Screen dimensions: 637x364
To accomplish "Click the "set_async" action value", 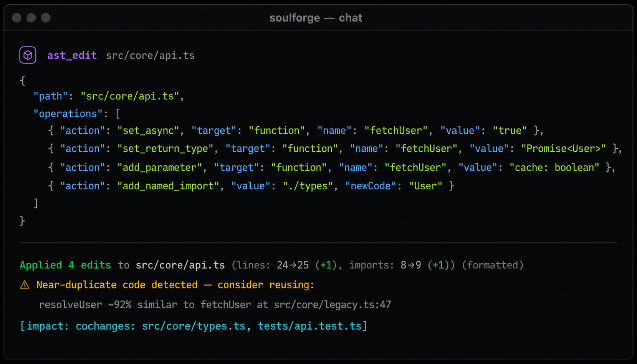I will (148, 131).
